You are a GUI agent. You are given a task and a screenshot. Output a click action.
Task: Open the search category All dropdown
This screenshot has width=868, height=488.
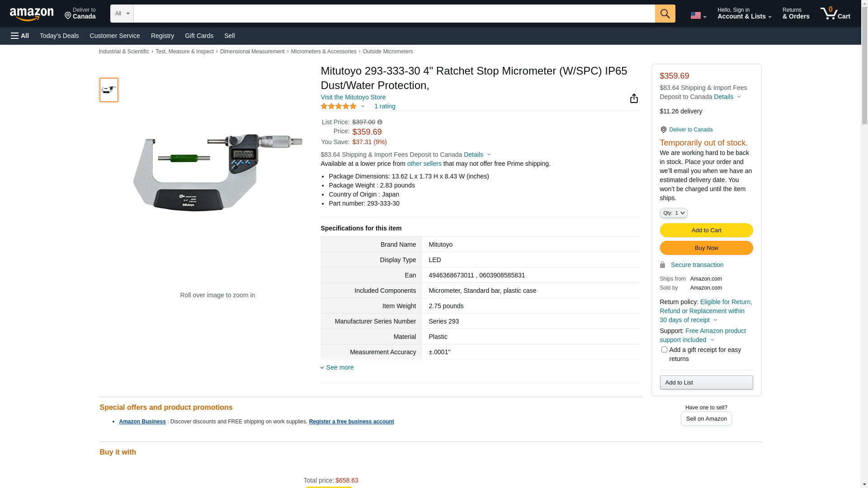click(x=122, y=14)
